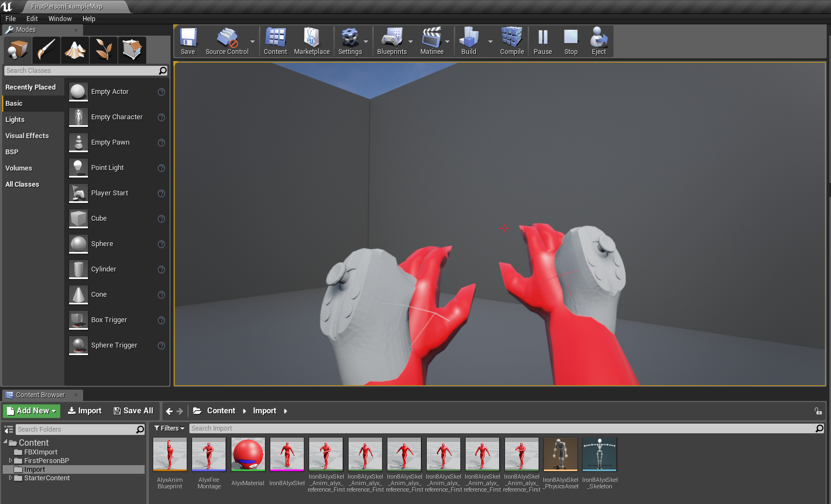Open the Window menu

[60, 19]
